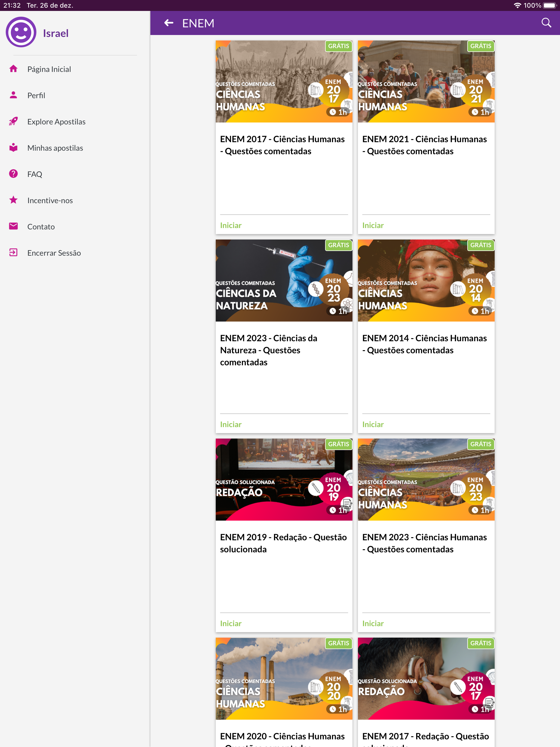
Task: Select title ENEM 2017 - Ciências Humanas - Questões comentadas
Action: [x=282, y=145]
